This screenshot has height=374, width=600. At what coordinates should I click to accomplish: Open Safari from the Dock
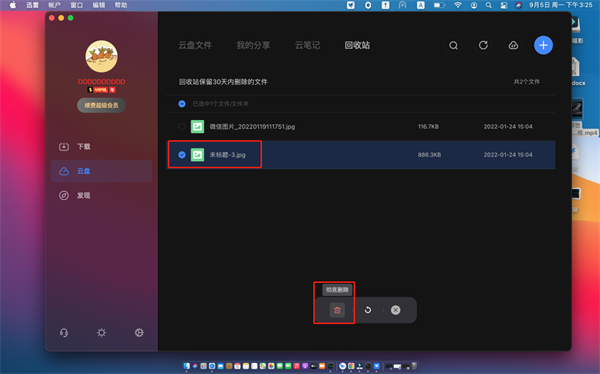tap(212, 366)
